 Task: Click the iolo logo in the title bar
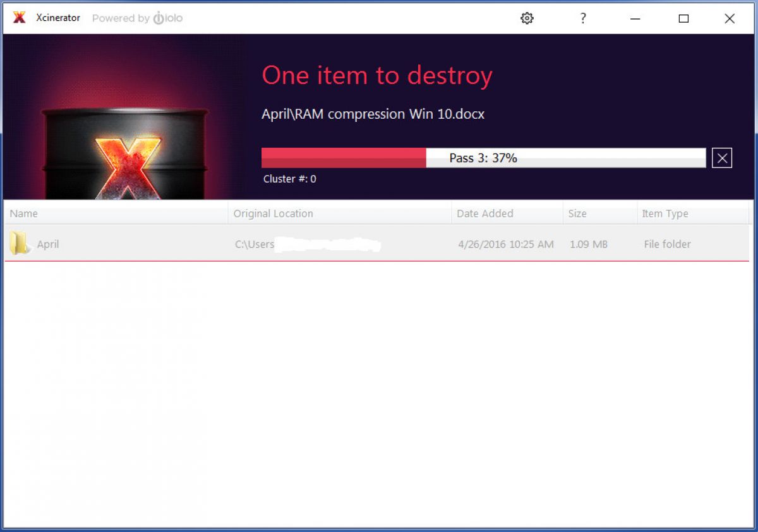(168, 18)
